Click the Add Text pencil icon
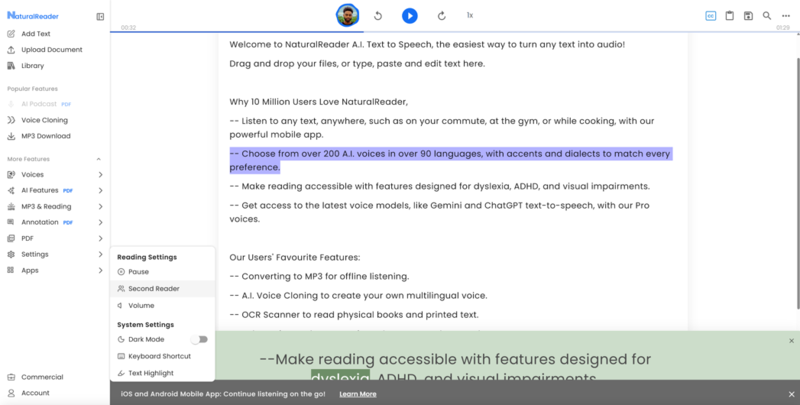800x405 pixels. tap(11, 34)
